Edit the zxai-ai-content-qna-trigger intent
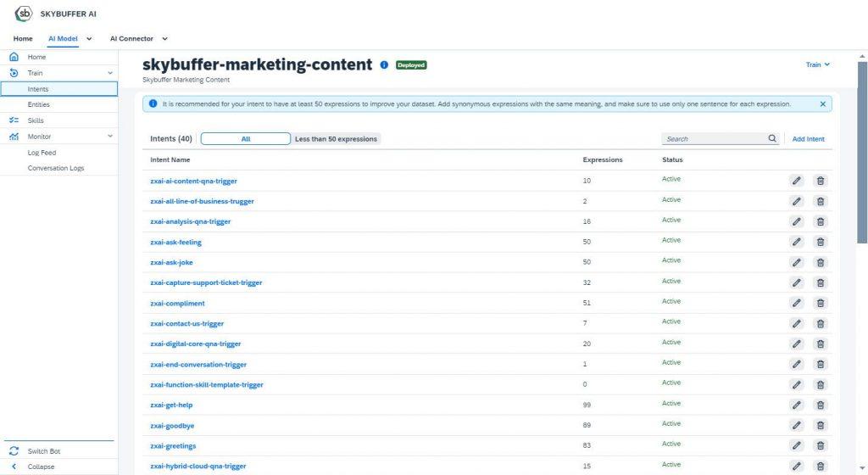The width and height of the screenshot is (868, 475). coord(797,181)
